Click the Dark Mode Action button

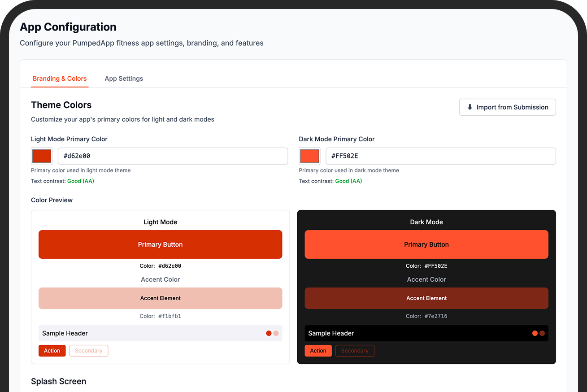(318, 351)
